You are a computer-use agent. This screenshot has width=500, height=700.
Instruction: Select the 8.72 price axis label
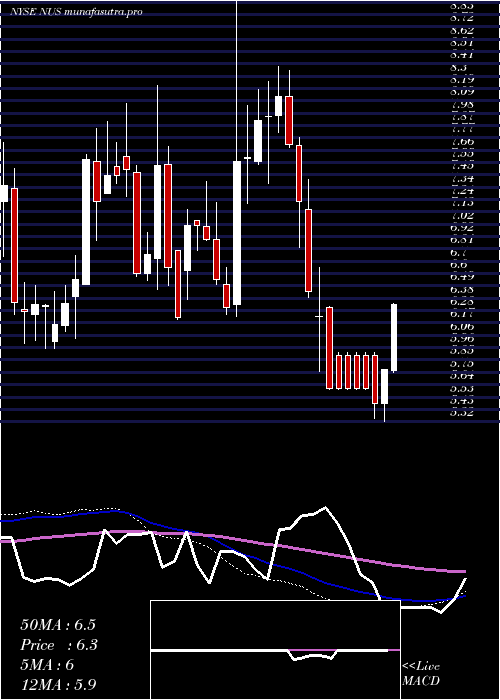(462, 19)
